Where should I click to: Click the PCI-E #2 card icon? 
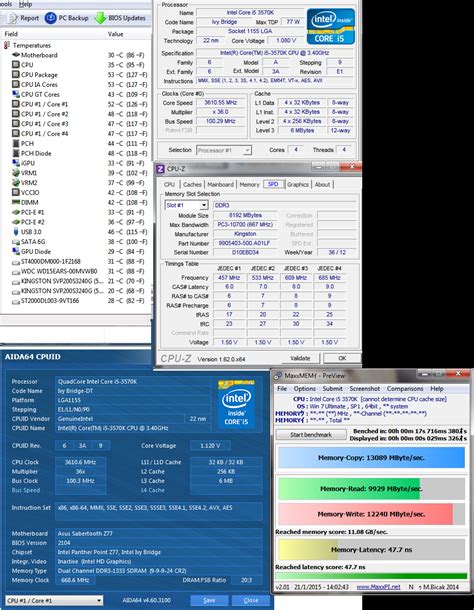coord(16,222)
